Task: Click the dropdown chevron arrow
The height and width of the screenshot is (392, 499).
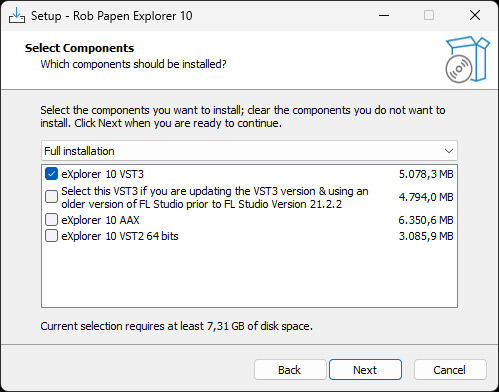Action: (x=449, y=151)
